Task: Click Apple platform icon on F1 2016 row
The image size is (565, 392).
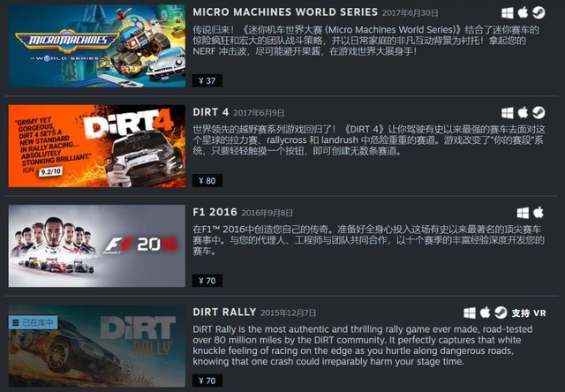Action: (x=539, y=213)
